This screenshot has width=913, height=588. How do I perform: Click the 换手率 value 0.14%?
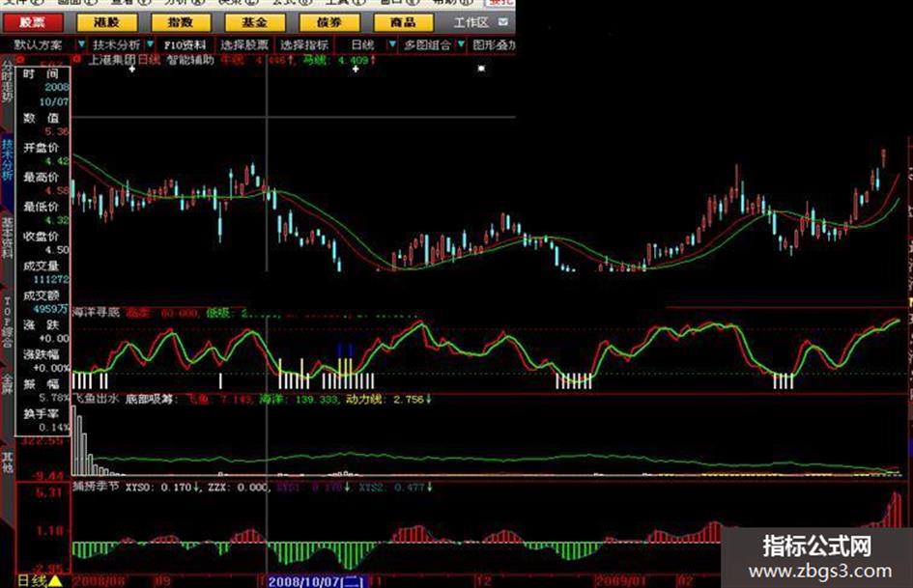[54, 428]
